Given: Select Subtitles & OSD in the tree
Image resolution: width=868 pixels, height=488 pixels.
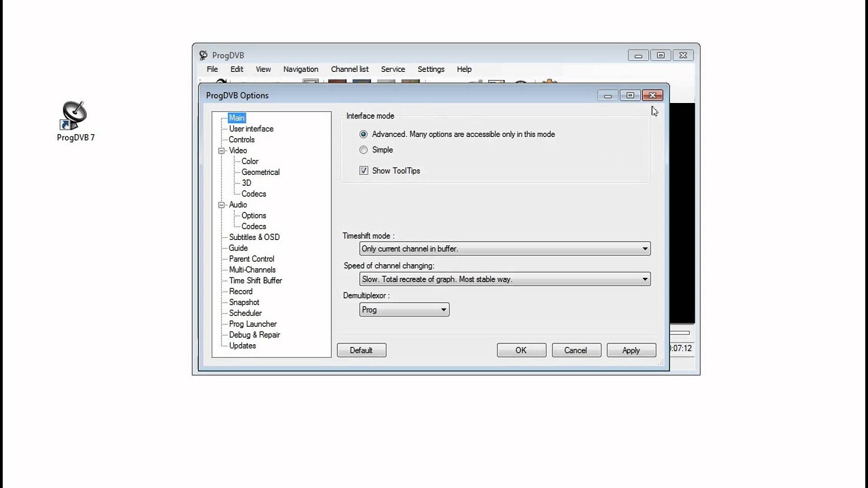Looking at the screenshot, I should pyautogui.click(x=254, y=237).
